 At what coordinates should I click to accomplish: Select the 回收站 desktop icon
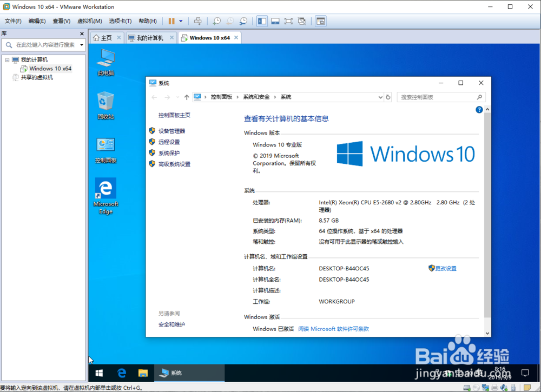(x=105, y=105)
